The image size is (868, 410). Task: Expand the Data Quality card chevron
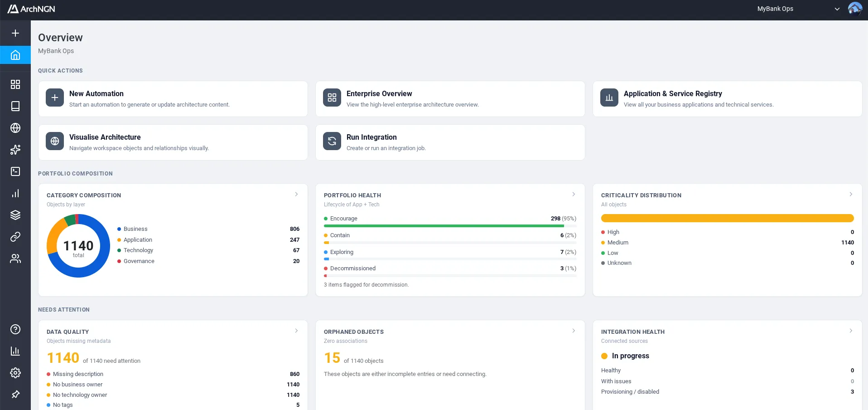pyautogui.click(x=296, y=331)
